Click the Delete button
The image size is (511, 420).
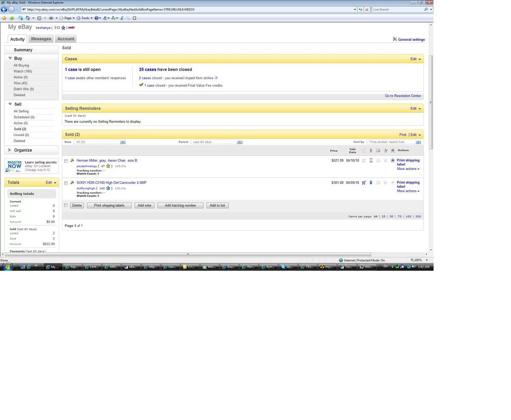(x=77, y=206)
